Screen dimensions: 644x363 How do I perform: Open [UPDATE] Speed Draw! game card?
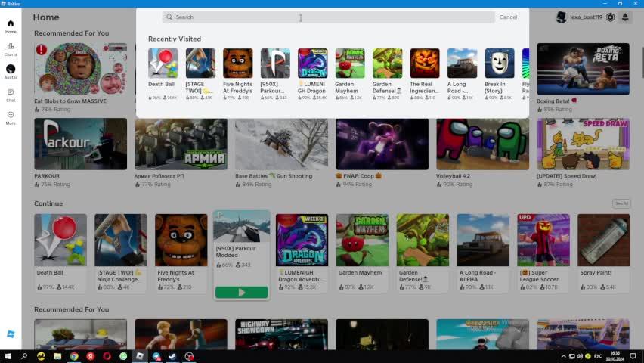[x=583, y=153]
